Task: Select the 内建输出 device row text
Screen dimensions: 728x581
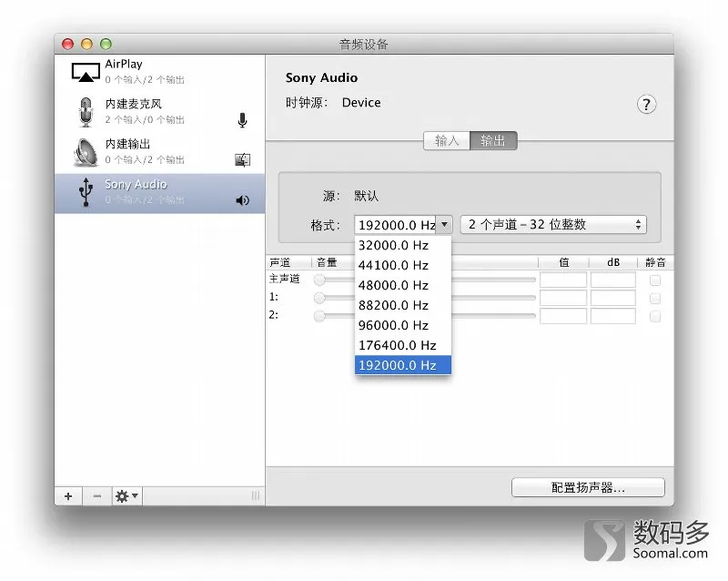Action: [x=127, y=144]
